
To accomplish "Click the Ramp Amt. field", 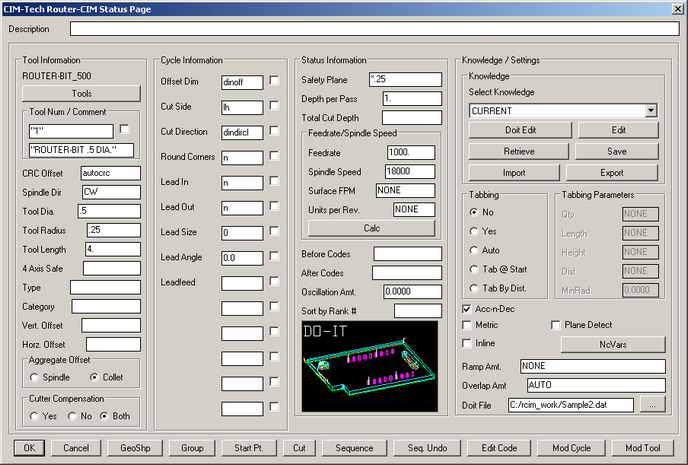I will point(593,366).
